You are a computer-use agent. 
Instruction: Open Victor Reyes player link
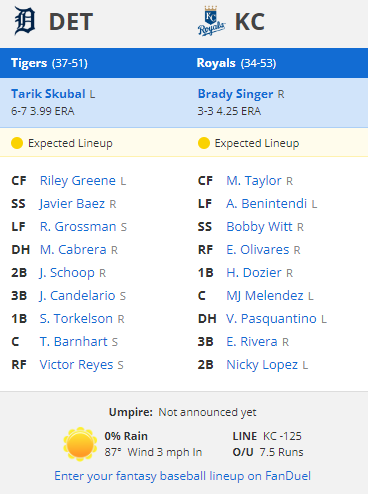point(76,365)
